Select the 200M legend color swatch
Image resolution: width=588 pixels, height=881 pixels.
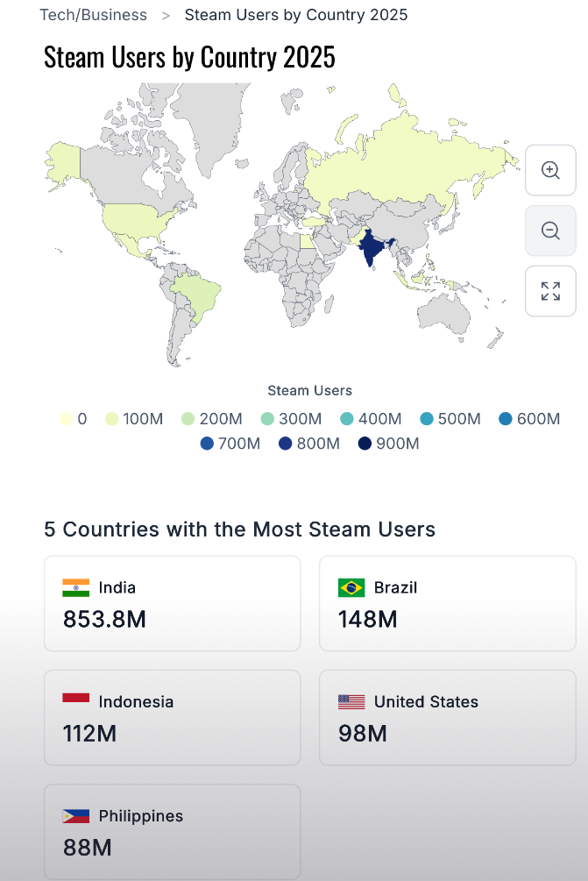188,419
